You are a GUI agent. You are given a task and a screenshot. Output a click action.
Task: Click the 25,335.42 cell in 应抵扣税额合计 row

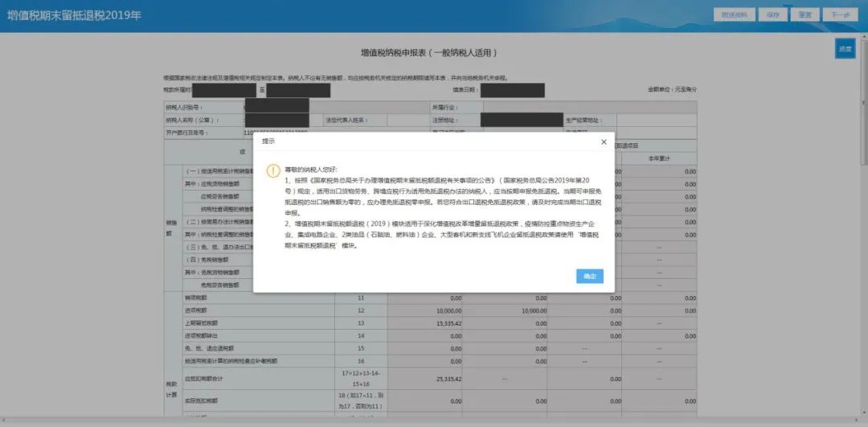click(424, 380)
